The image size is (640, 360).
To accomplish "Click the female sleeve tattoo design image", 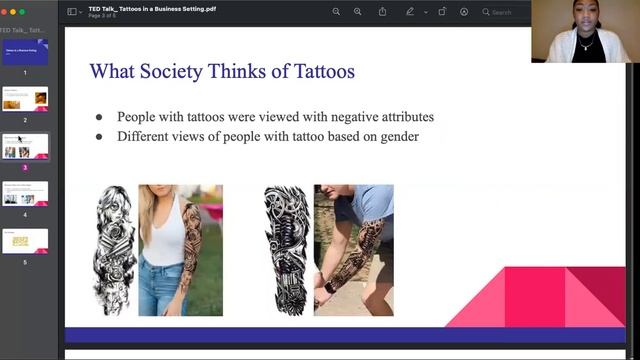I will tap(114, 250).
